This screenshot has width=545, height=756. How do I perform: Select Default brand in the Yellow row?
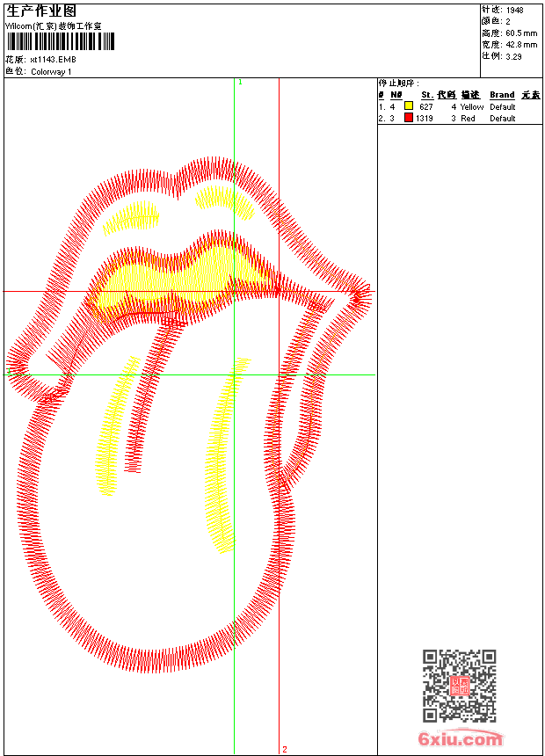coord(503,106)
